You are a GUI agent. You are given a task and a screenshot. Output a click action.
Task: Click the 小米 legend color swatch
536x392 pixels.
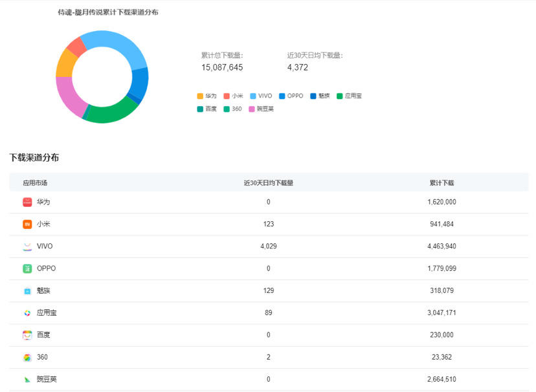(227, 96)
